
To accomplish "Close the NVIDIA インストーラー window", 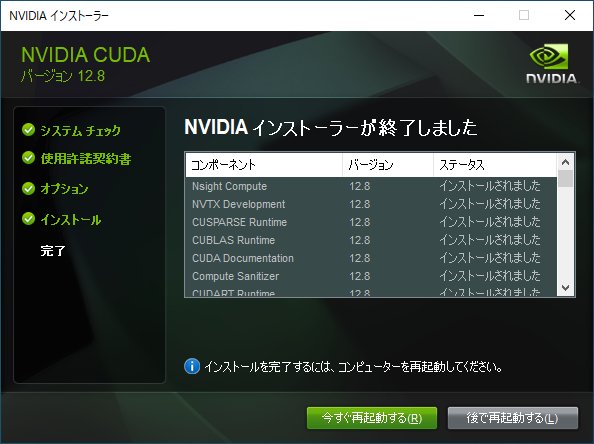I will click(x=570, y=16).
